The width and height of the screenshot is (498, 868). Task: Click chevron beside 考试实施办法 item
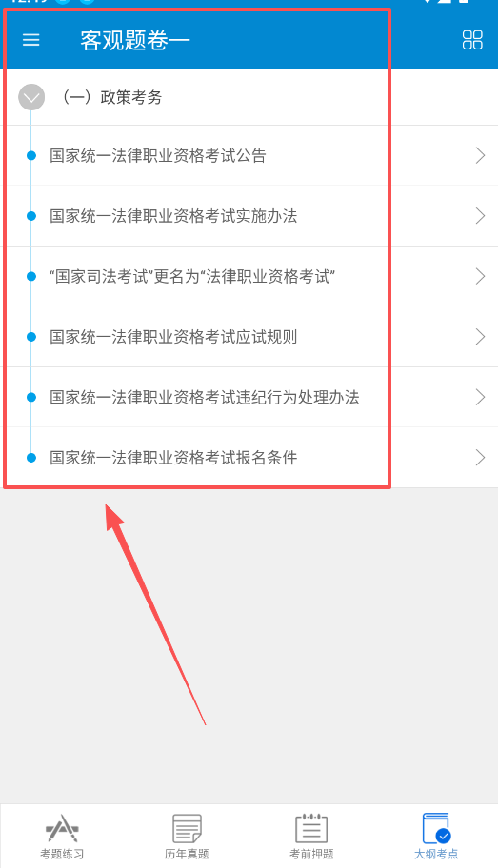coord(480,216)
